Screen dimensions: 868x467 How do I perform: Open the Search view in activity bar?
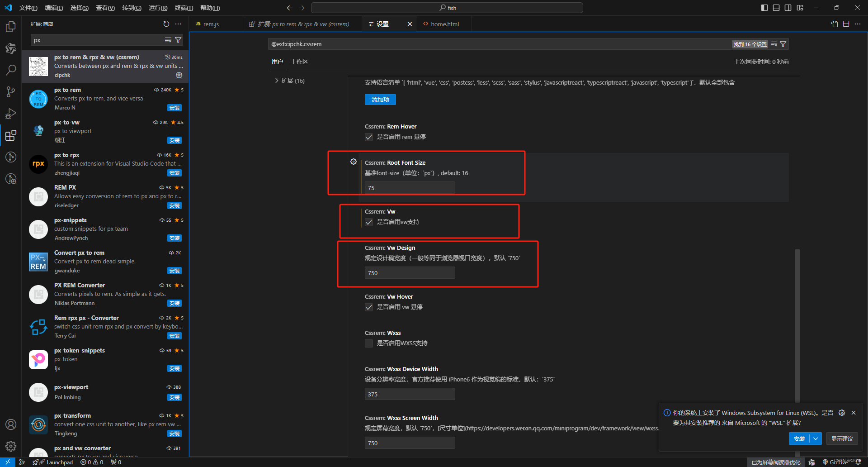11,70
